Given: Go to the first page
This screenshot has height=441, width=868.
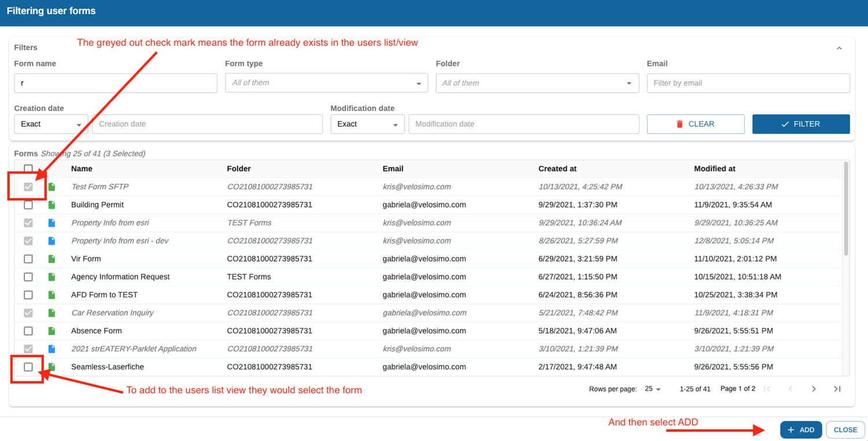Looking at the screenshot, I should 767,389.
